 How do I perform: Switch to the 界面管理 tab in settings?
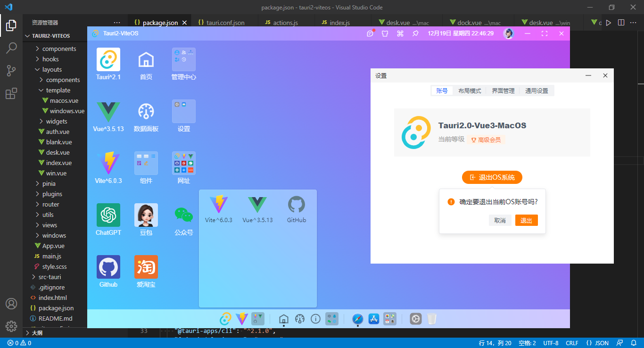(x=503, y=91)
